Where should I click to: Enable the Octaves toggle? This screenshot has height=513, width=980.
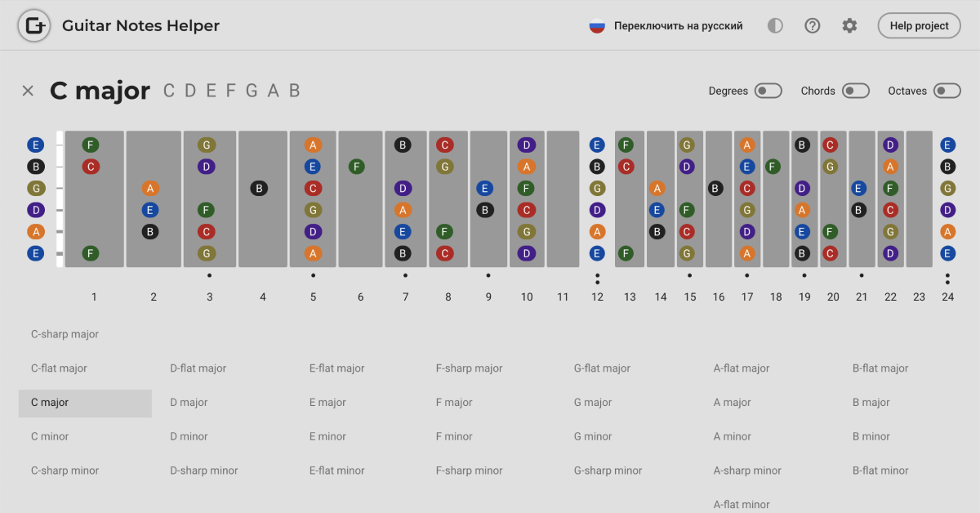click(x=946, y=91)
